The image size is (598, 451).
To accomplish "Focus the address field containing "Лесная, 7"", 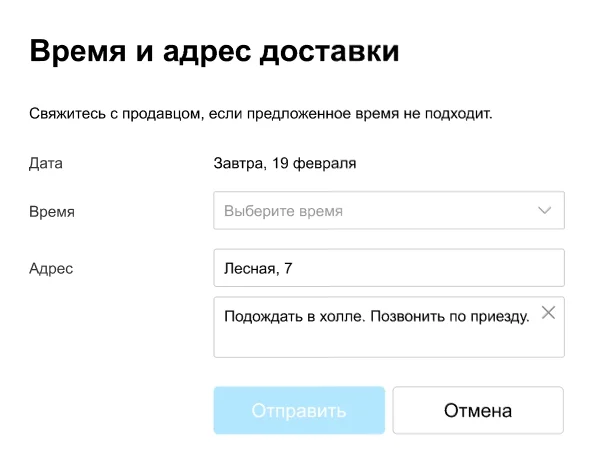I will coord(389,268).
